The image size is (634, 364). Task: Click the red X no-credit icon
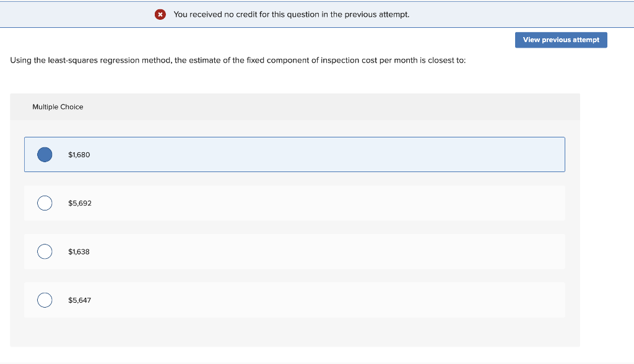tap(160, 14)
